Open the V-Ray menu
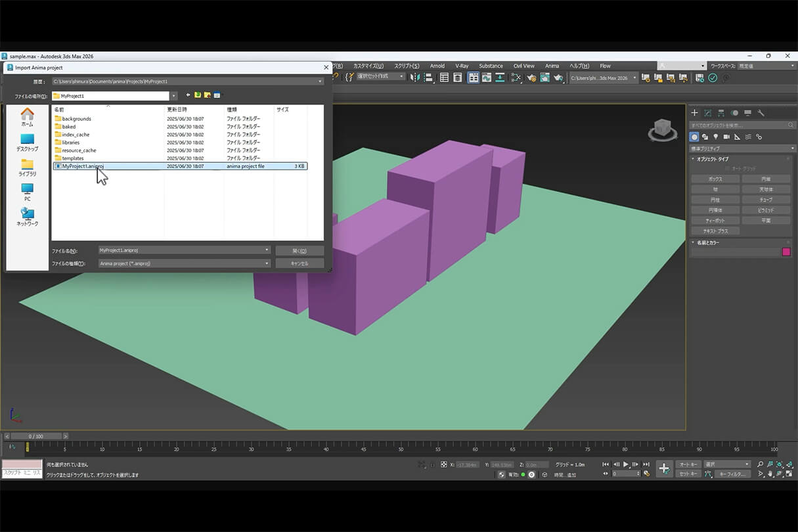This screenshot has width=798, height=532. click(462, 66)
